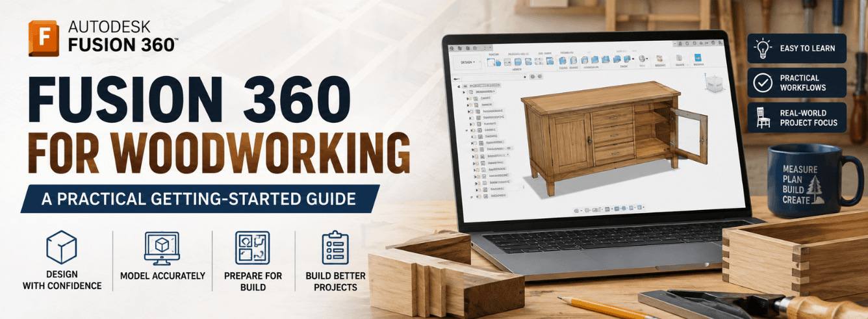Click the lightbulb icon beside Easy to Learn
868x319 pixels.
click(x=762, y=48)
